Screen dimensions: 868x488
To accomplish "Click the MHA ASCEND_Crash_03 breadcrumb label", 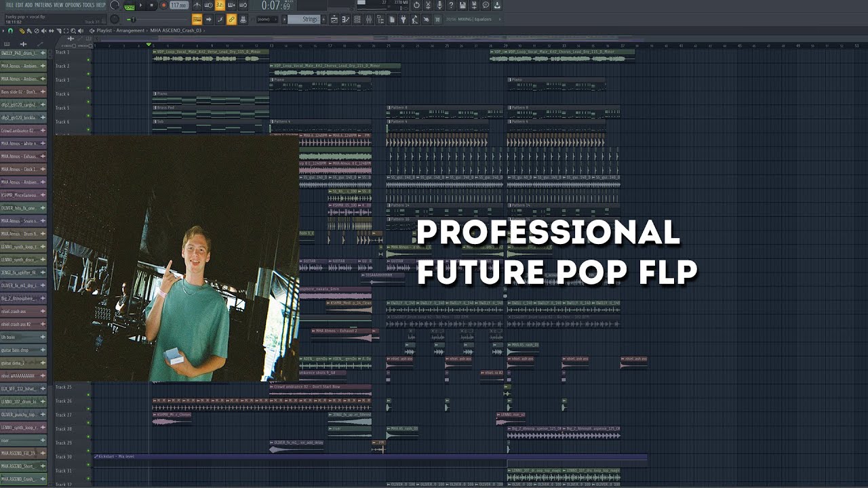I will tap(176, 30).
